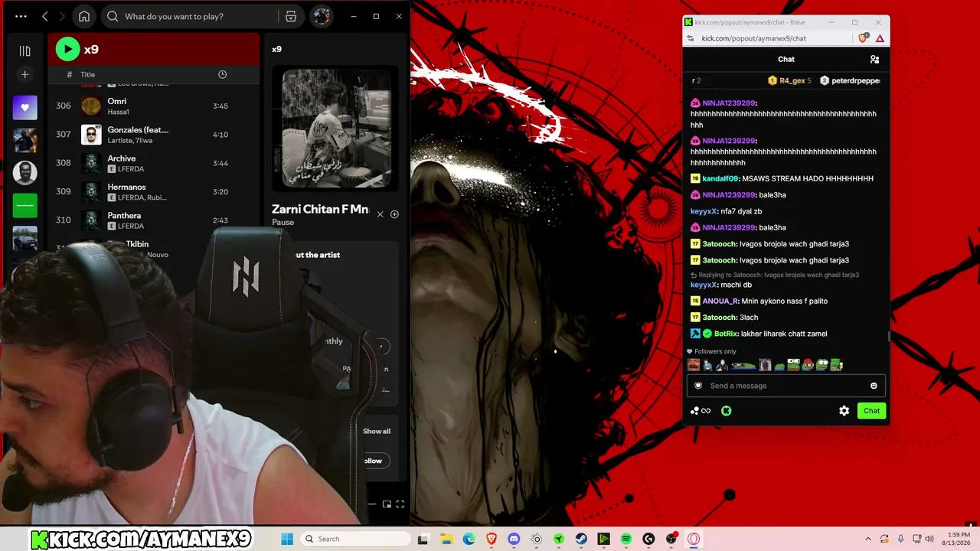Open the Zarni Chitan album cover
Screen dimensions: 980x551
click(x=336, y=129)
